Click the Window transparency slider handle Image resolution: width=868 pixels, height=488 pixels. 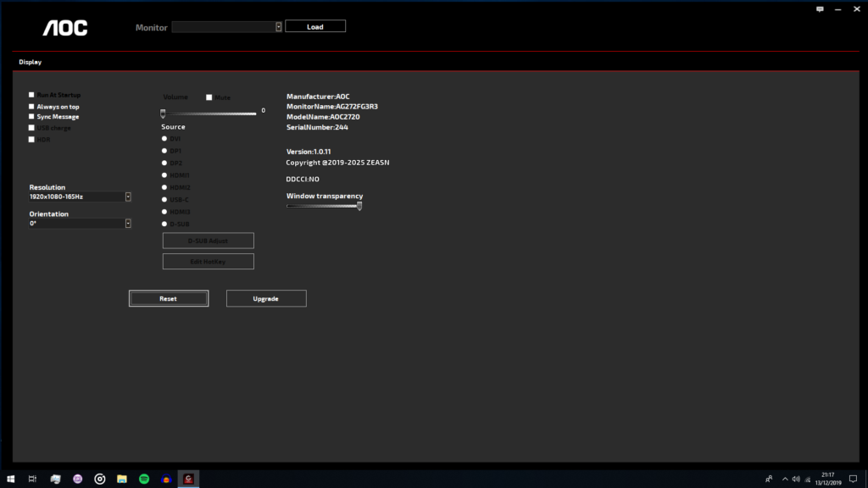coord(359,205)
